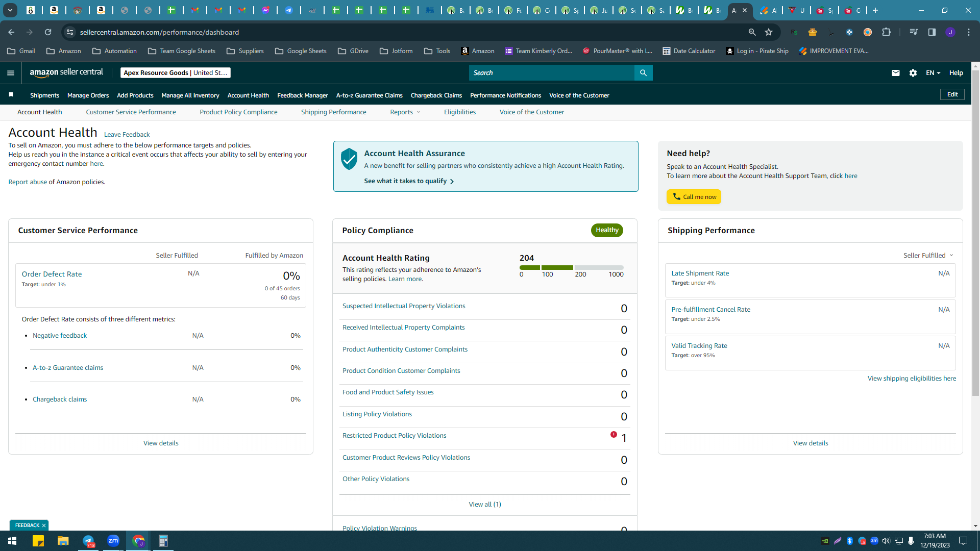Open the Suppliers bookmark folder
The image size is (980, 551).
coord(245,51)
